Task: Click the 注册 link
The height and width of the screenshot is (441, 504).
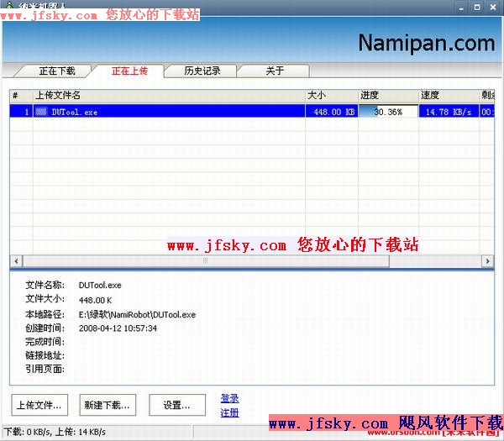Action: tap(229, 412)
